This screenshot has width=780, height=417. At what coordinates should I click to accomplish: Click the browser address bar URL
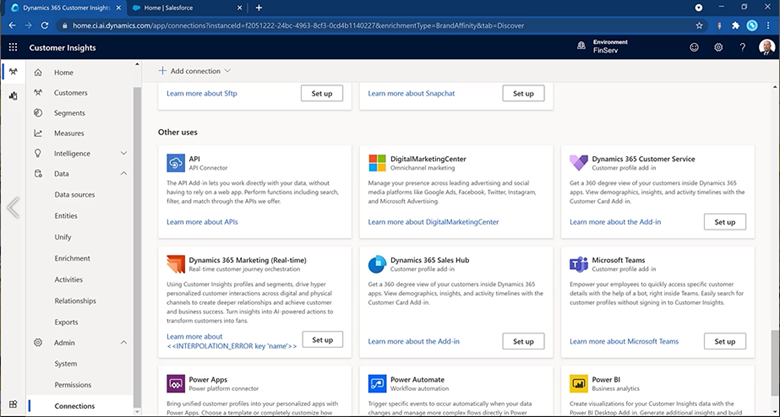pyautogui.click(x=298, y=25)
